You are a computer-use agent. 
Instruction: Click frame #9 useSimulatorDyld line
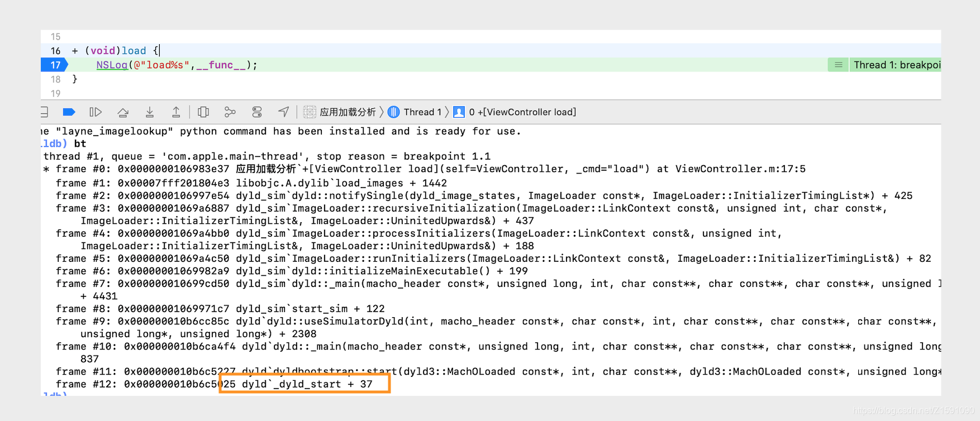[496, 327]
